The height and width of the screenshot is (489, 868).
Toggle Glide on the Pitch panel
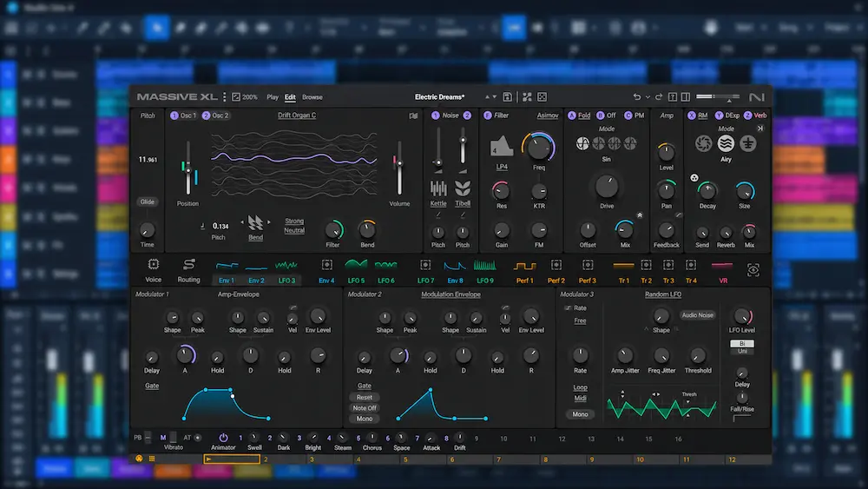tap(148, 202)
